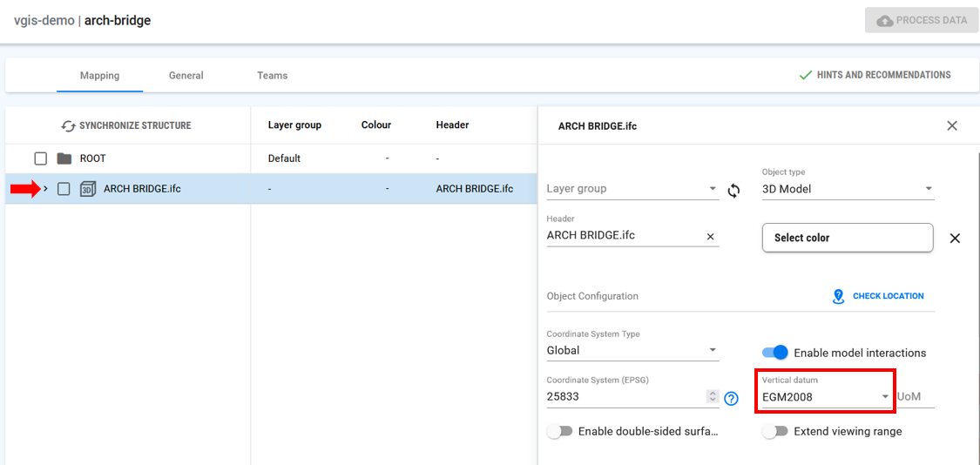Click SYNCHRONIZE STRUCTURE button
The width and height of the screenshot is (980, 465).
(126, 125)
